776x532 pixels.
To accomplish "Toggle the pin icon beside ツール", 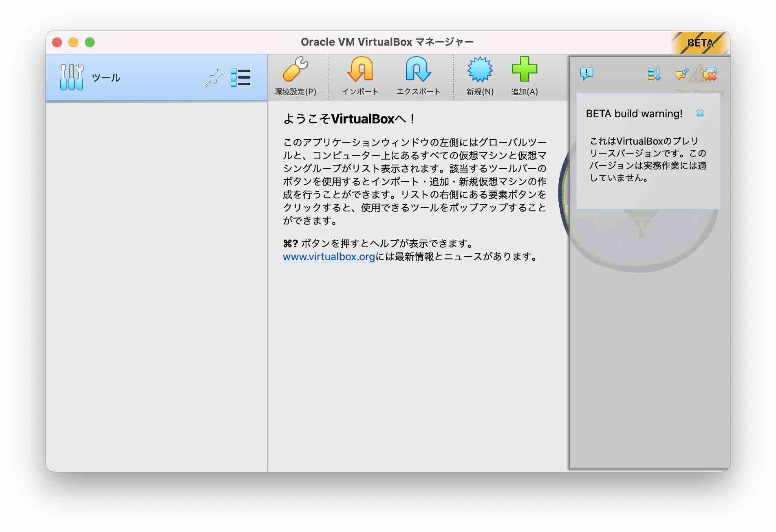I will point(214,77).
